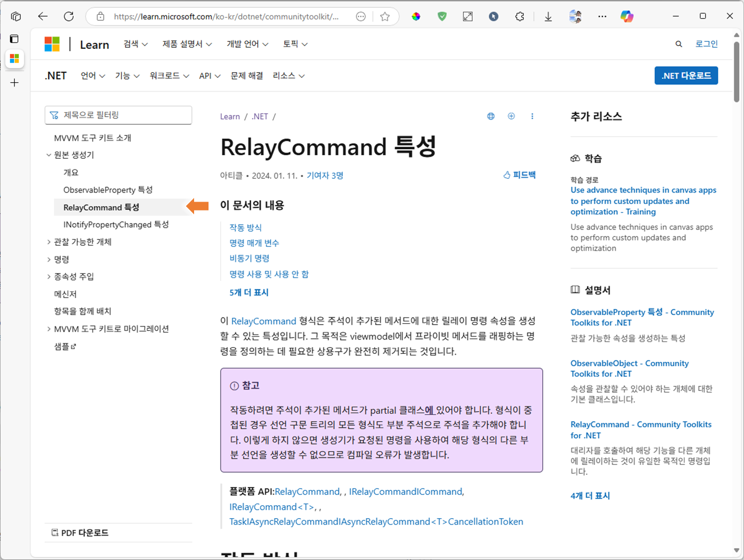Expand the 언어 menu under .NET
Image resolution: width=744 pixels, height=560 pixels.
(x=93, y=76)
